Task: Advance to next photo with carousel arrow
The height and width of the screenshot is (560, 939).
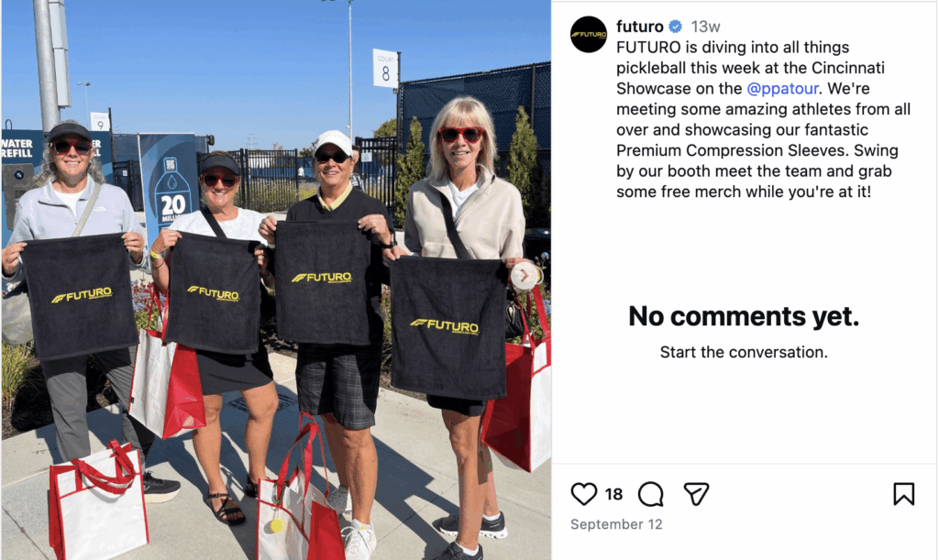Action: pos(524,276)
